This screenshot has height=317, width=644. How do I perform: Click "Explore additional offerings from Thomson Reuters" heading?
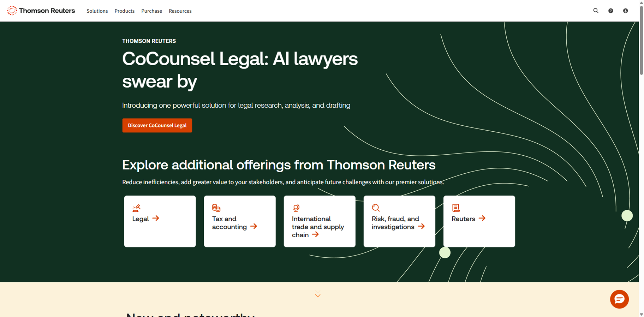click(x=279, y=165)
